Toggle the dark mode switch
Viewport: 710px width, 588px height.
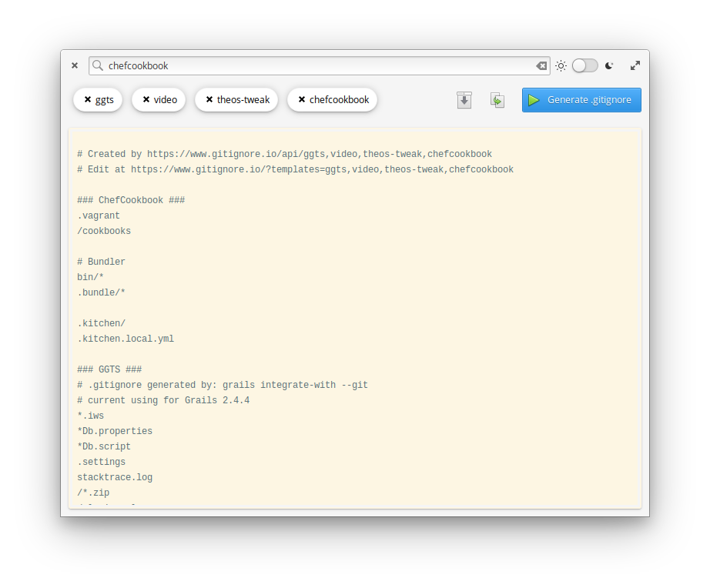pos(584,66)
